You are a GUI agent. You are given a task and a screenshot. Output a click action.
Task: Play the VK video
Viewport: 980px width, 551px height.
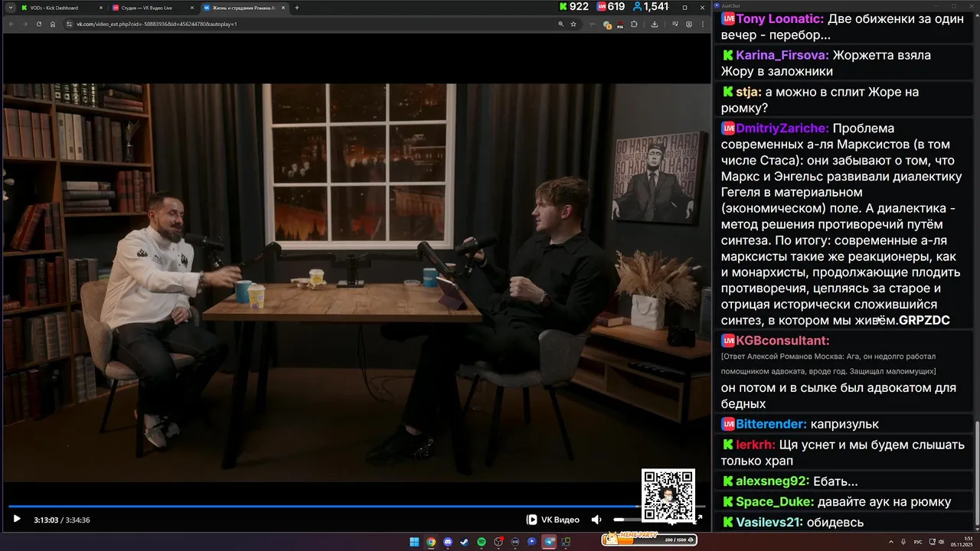[16, 520]
